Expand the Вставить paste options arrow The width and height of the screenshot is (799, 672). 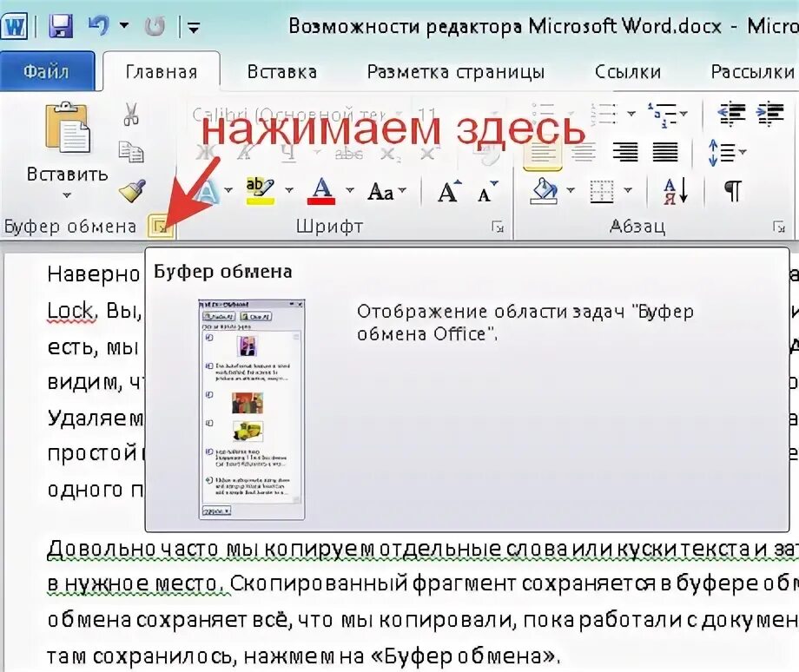(x=67, y=195)
